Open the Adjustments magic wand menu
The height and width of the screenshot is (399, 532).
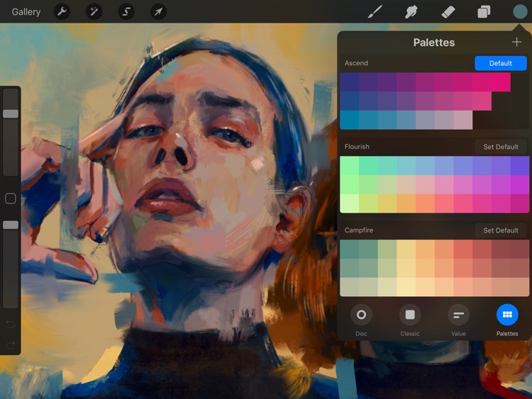(94, 11)
